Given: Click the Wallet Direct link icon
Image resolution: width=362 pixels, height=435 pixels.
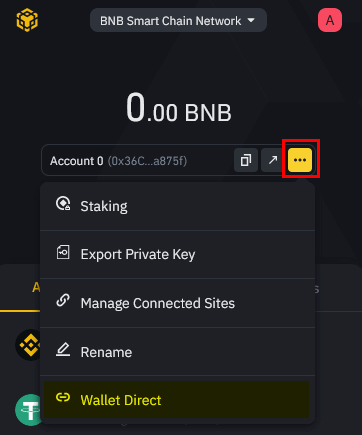Looking at the screenshot, I should click(x=63, y=397).
